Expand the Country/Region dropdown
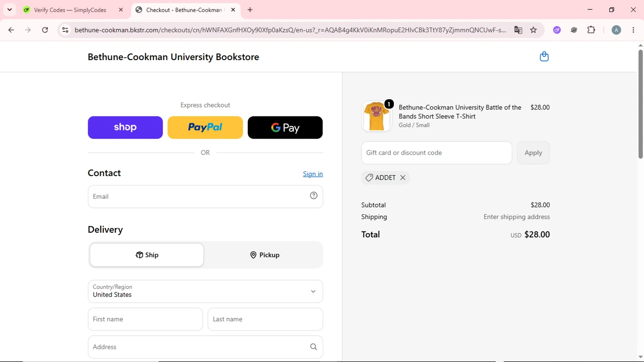Image resolution: width=644 pixels, height=362 pixels. point(205,291)
